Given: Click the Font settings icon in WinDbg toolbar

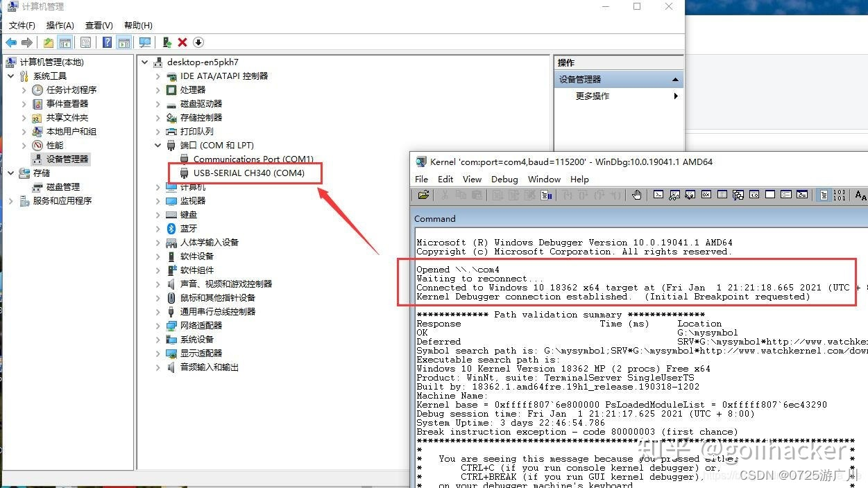Looking at the screenshot, I should [860, 195].
